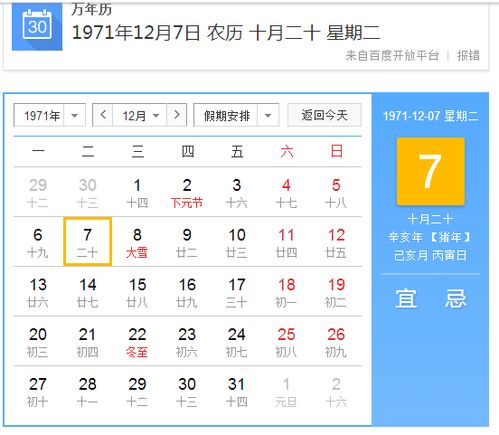Select December 17 (三十)
499x435 pixels.
[x=237, y=292]
